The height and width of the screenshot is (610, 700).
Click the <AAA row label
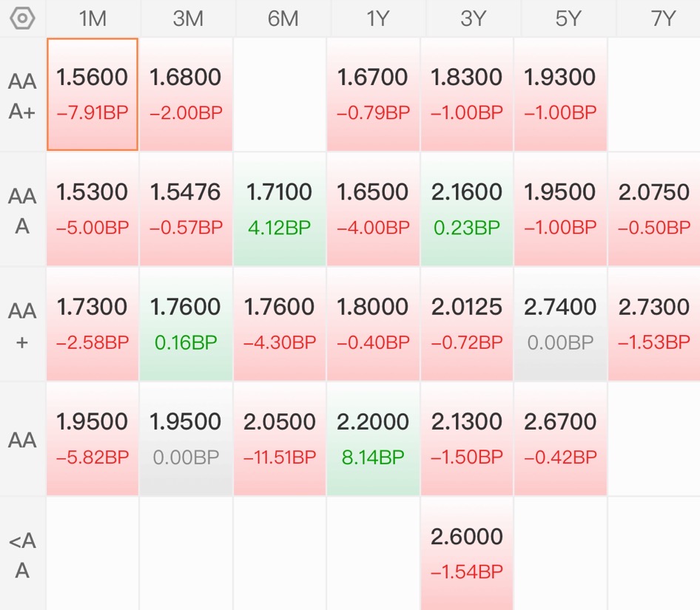click(x=22, y=555)
